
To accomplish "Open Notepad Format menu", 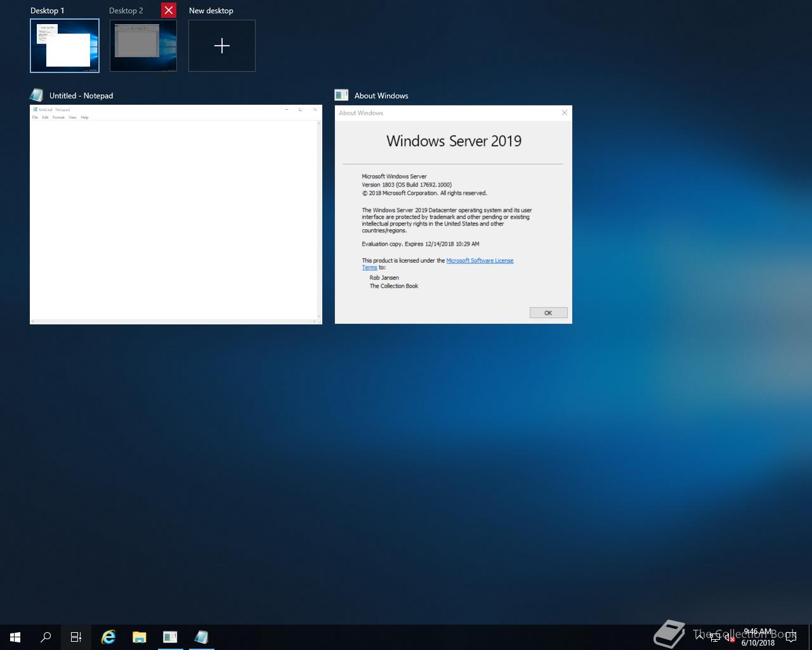I will (58, 117).
